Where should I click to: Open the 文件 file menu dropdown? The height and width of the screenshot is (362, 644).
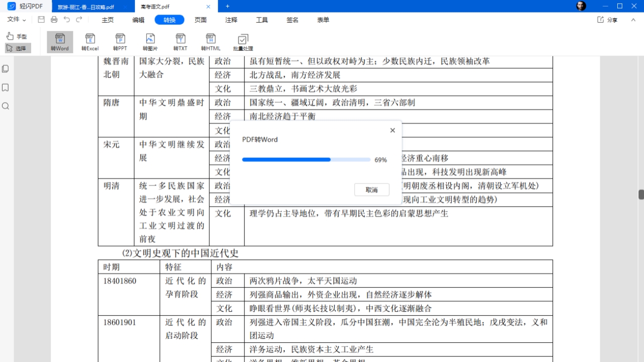pyautogui.click(x=15, y=20)
